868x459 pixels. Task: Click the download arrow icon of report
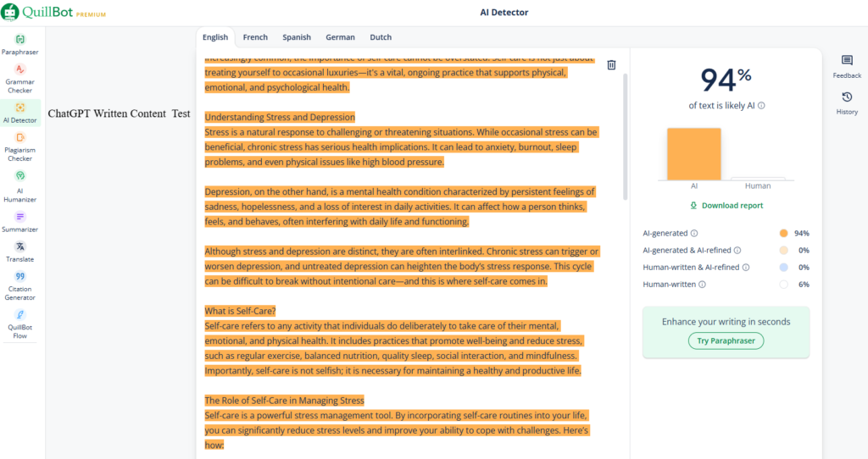tap(693, 205)
